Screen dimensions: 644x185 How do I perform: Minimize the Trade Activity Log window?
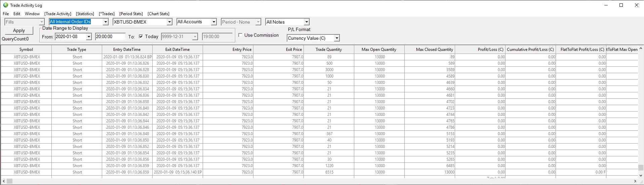[606, 5]
